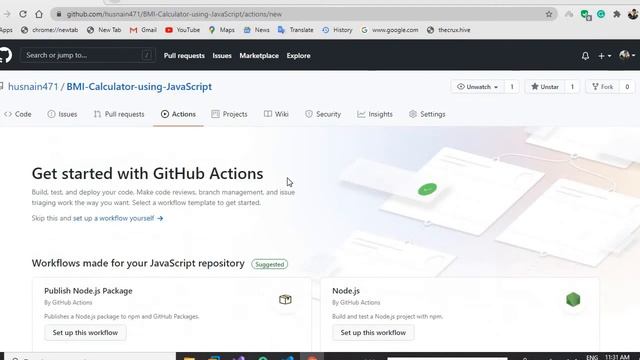
Task: Go to browser home page icon
Action: 39,14
